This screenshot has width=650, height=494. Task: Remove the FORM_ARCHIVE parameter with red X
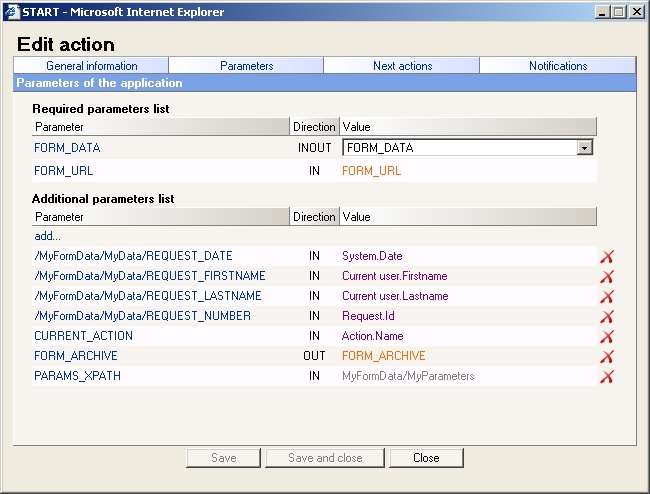[606, 357]
